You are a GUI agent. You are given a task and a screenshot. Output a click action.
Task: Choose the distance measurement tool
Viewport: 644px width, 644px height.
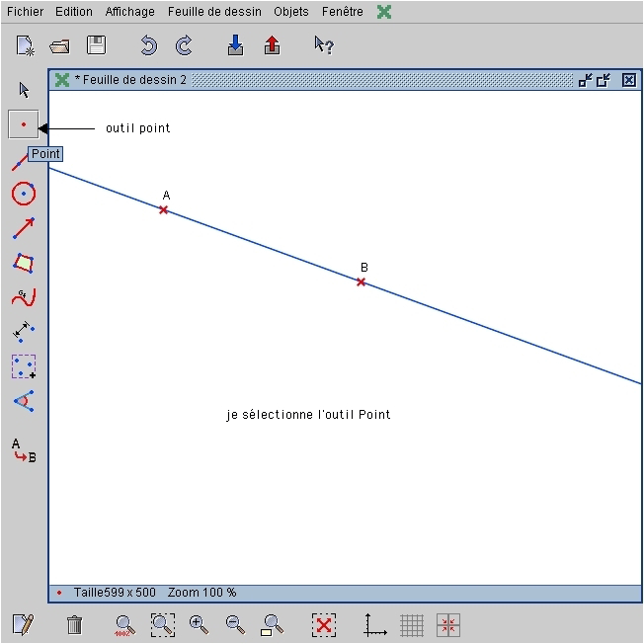(x=24, y=332)
